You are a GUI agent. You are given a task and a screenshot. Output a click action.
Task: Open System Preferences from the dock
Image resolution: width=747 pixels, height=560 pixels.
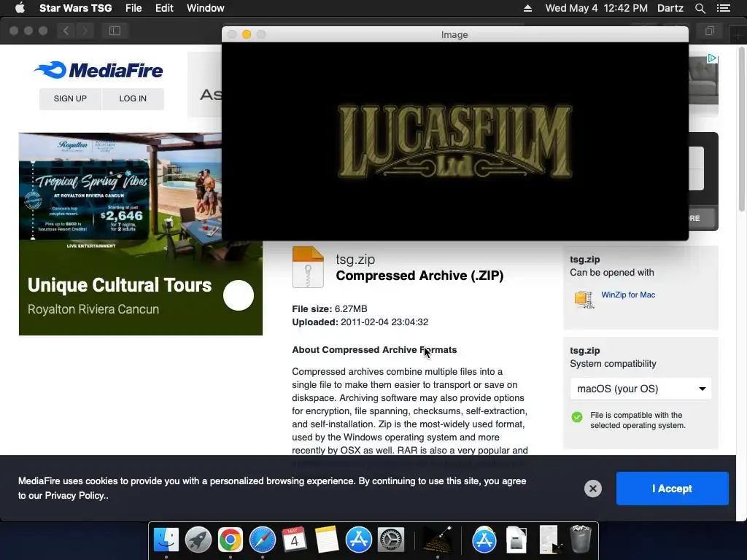pyautogui.click(x=391, y=540)
